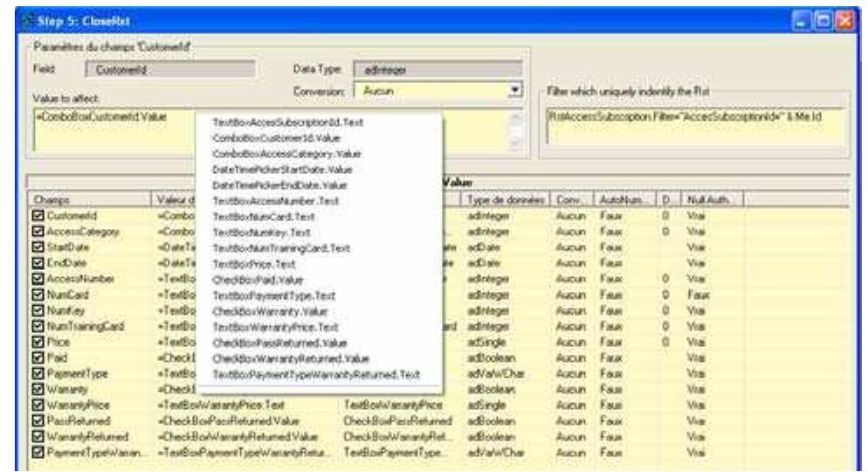The height and width of the screenshot is (472, 868).
Task: Sort by the Conv... column header
Action: tap(571, 199)
